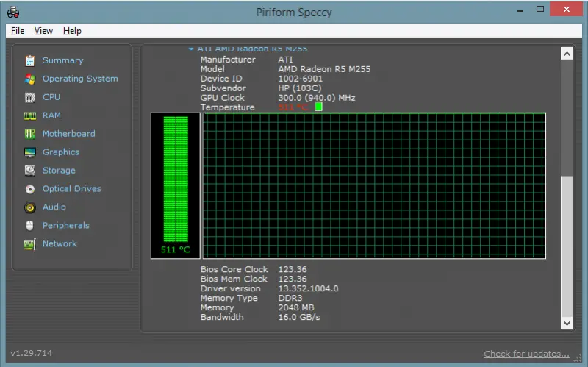Viewport: 588px width, 367px height.
Task: Click the Graphics monitor icon
Action: 30,152
